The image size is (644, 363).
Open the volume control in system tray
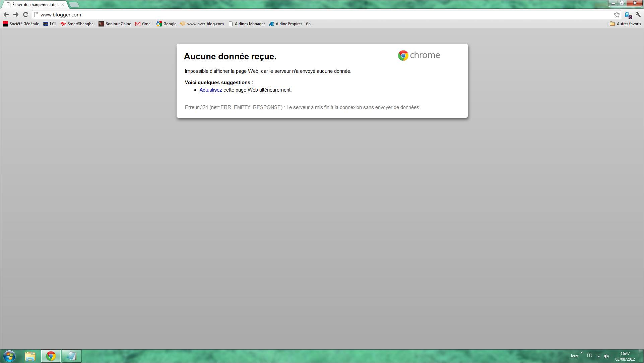tap(606, 356)
